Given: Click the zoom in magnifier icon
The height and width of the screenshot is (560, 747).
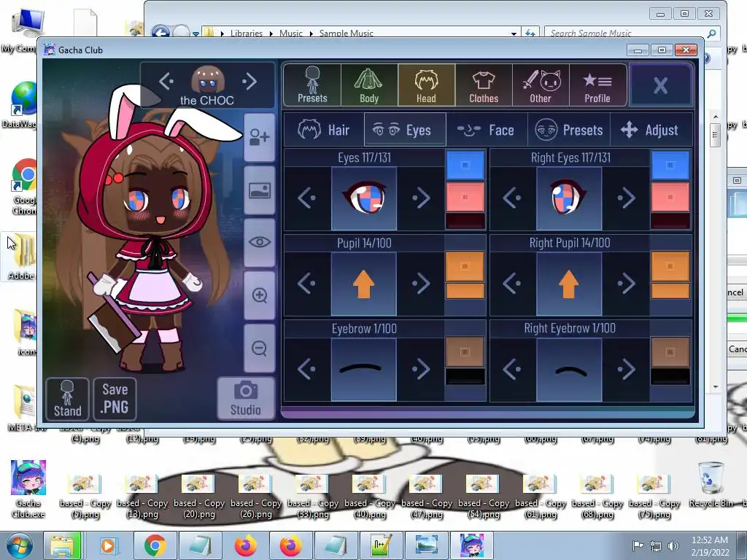Looking at the screenshot, I should tap(259, 295).
